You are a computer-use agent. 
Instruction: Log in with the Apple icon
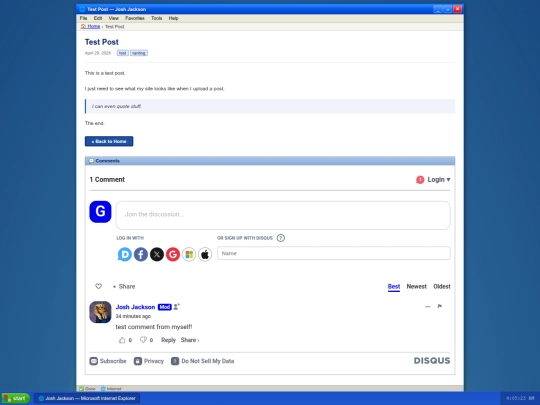(x=205, y=255)
